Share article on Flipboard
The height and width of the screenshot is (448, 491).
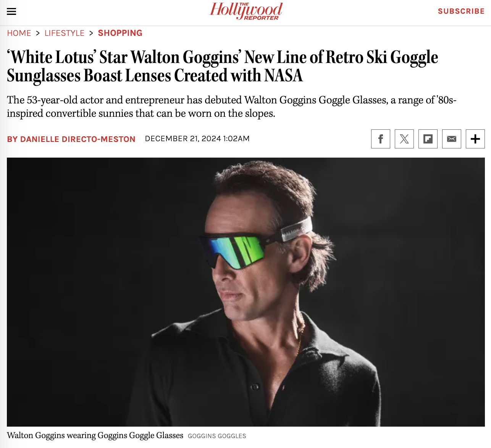tap(428, 139)
